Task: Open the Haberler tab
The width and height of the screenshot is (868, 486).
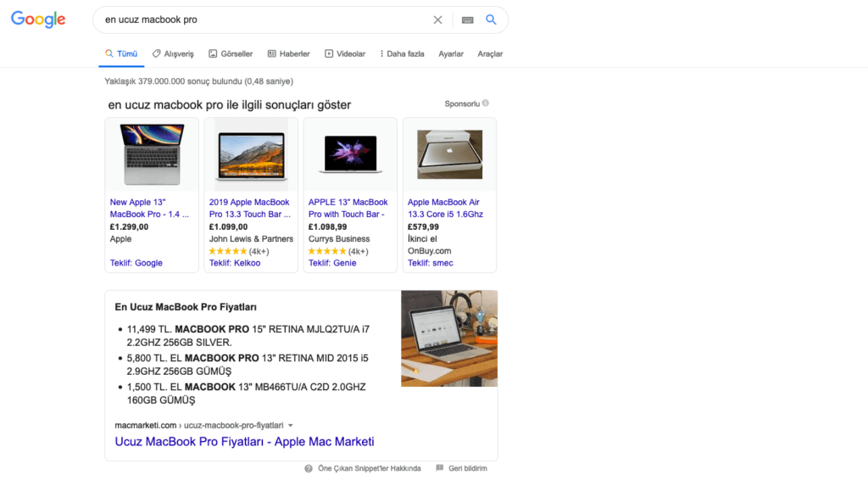Action: 288,53
